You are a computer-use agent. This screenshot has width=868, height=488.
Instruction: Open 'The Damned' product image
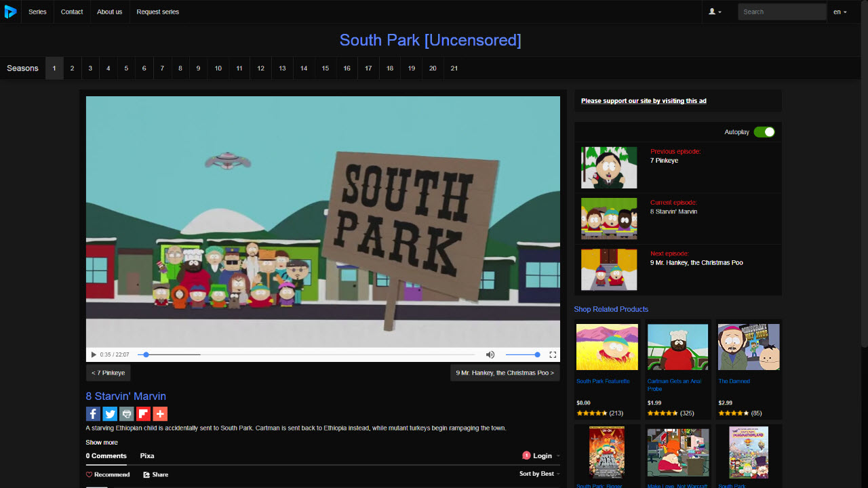749,346
